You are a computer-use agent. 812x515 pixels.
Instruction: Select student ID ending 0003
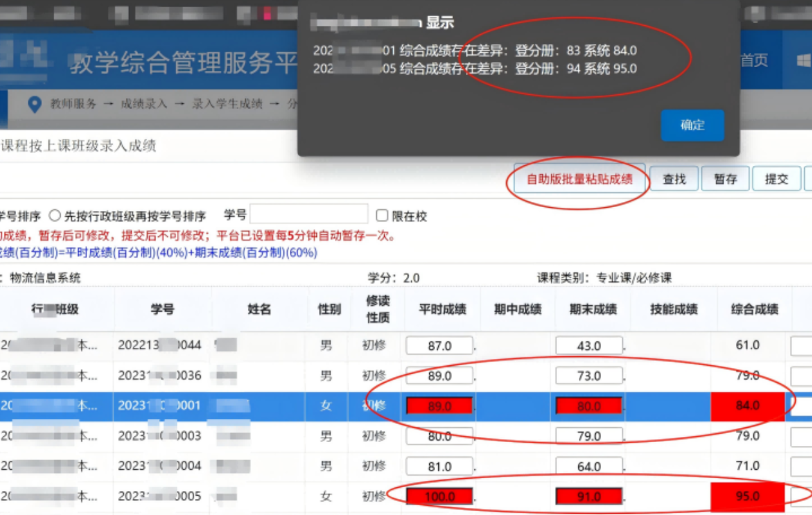pos(159,436)
